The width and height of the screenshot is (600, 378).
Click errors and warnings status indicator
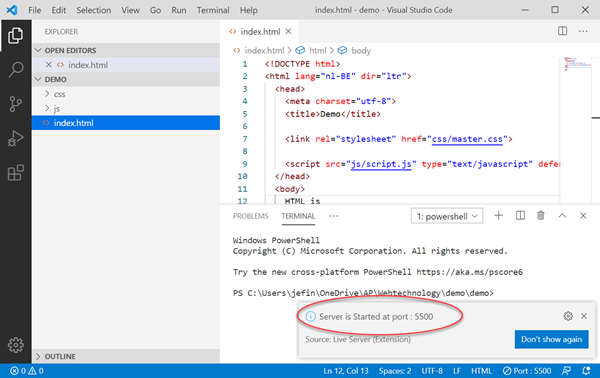click(x=27, y=371)
